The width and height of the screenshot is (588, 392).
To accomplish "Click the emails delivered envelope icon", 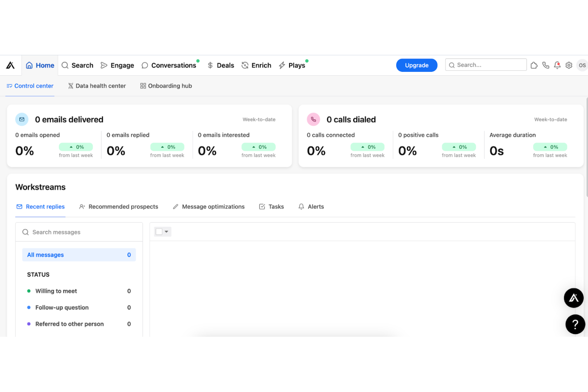I will coord(22,119).
